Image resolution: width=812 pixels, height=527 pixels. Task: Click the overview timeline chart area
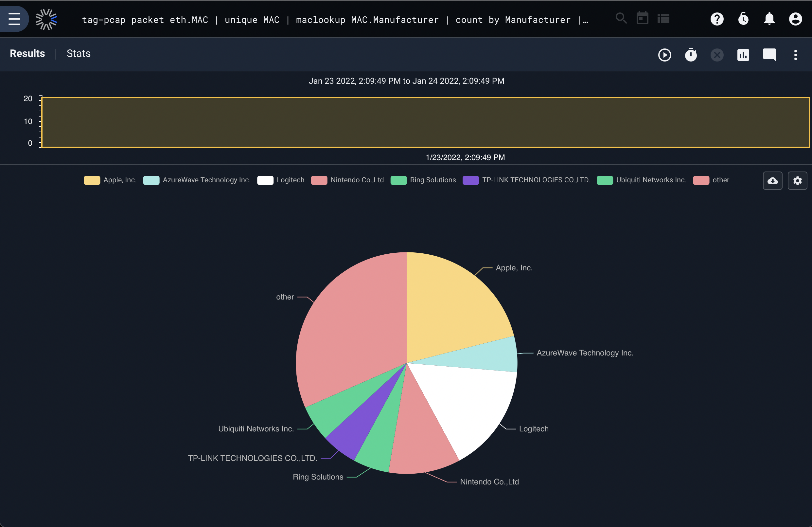point(425,122)
